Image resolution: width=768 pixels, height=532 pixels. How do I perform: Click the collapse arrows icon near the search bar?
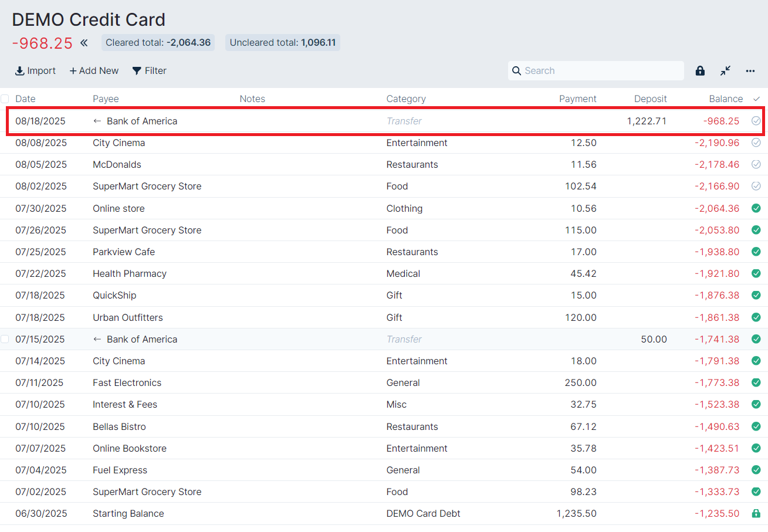pos(725,70)
